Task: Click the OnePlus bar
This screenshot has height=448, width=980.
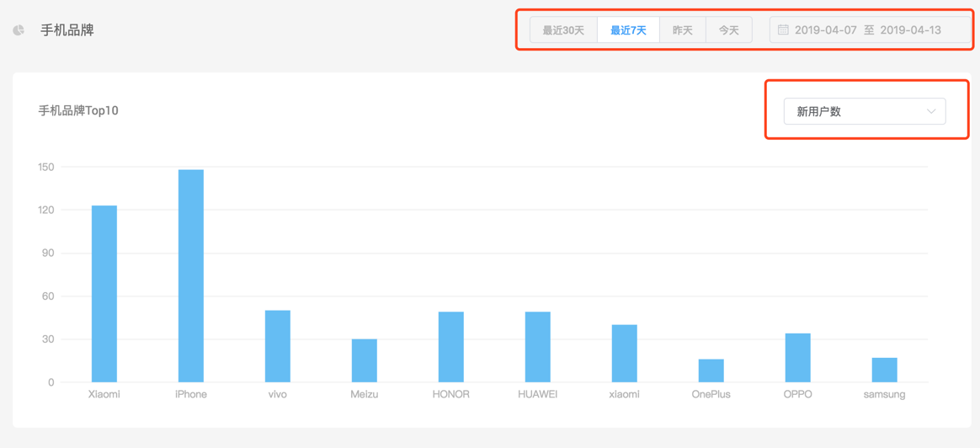Action: (x=711, y=371)
